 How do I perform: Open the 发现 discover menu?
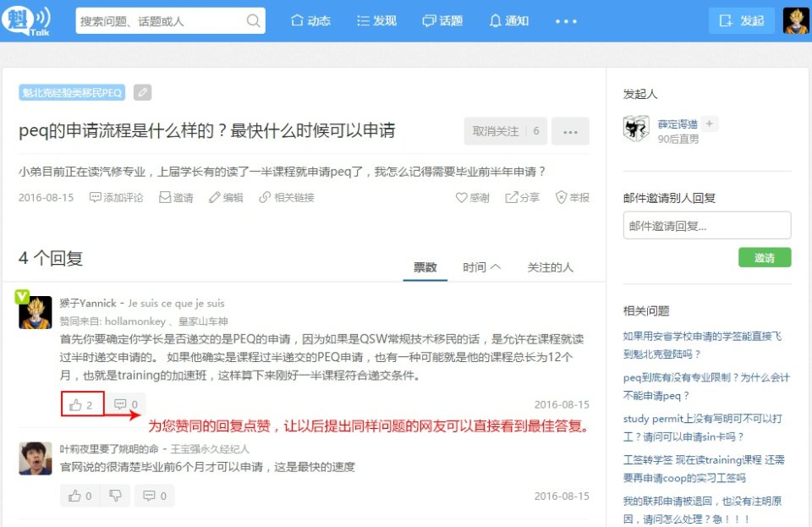coord(377,20)
